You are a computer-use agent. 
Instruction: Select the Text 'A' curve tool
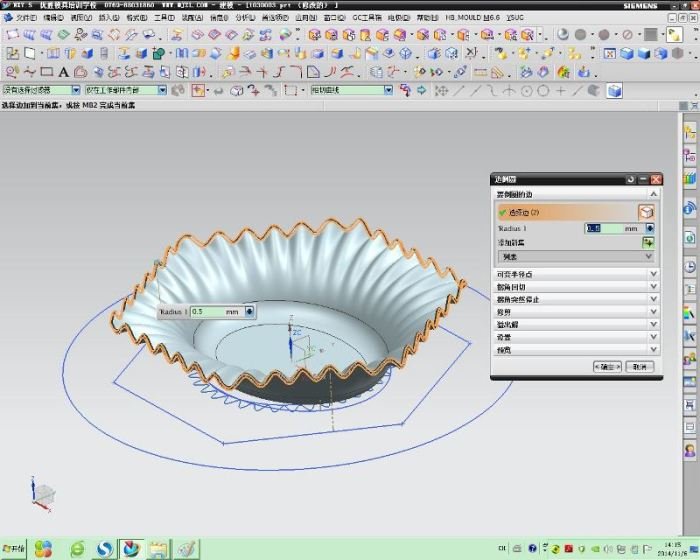click(63, 72)
